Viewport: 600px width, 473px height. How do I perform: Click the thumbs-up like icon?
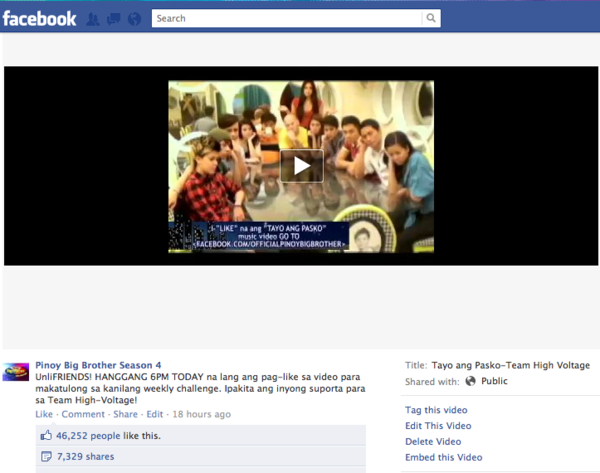(x=46, y=435)
